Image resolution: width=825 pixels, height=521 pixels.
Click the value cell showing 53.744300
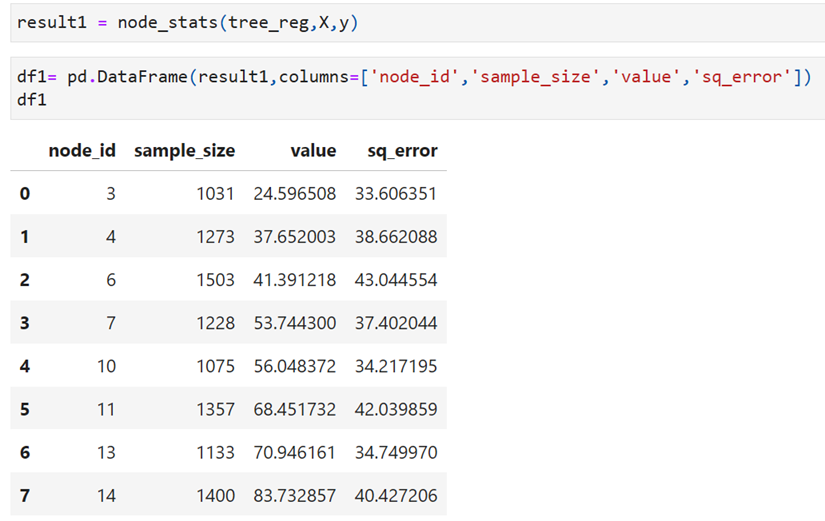(x=295, y=323)
